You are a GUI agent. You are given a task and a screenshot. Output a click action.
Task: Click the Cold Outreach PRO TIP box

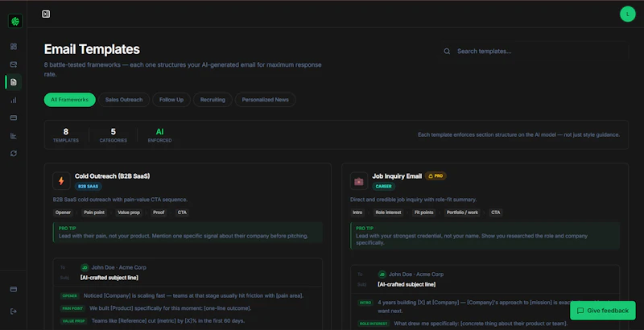pyautogui.click(x=188, y=233)
